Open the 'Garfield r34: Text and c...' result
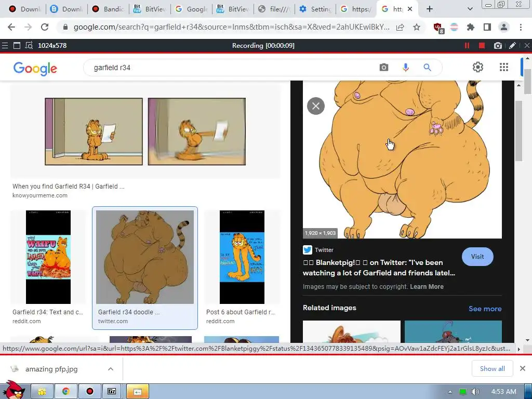 (x=47, y=312)
